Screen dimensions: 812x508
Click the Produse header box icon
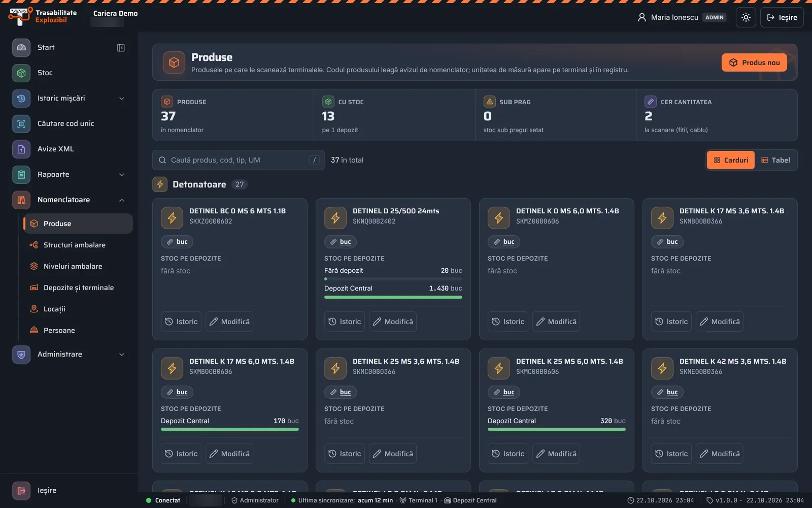174,62
